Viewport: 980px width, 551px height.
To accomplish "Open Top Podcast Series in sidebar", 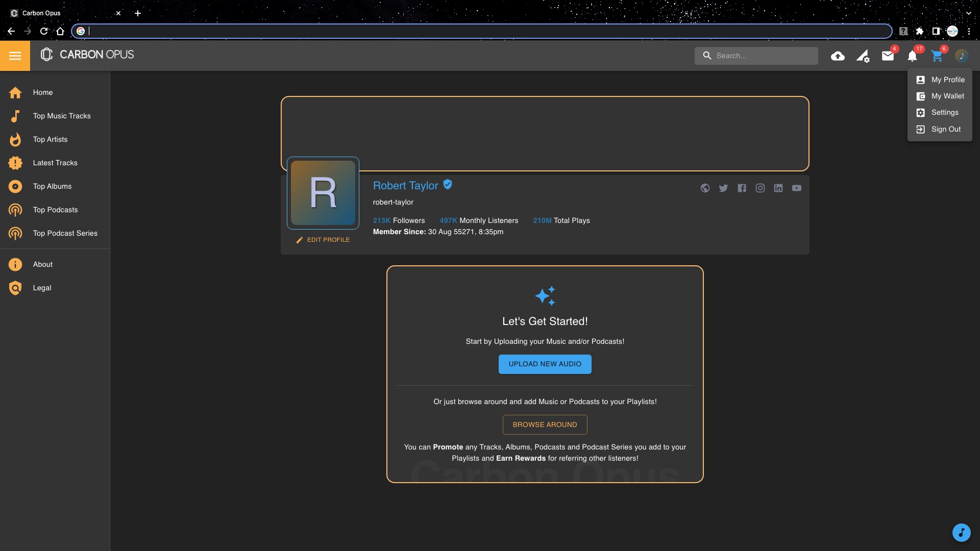I will pyautogui.click(x=65, y=234).
